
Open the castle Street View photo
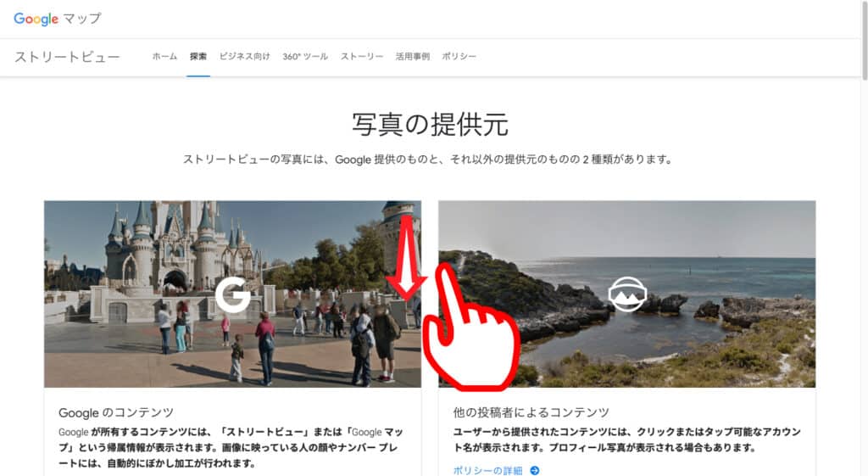(232, 294)
